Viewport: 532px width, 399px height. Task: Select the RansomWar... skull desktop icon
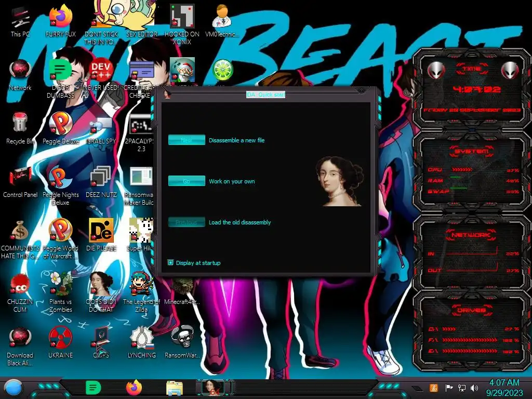click(x=182, y=342)
